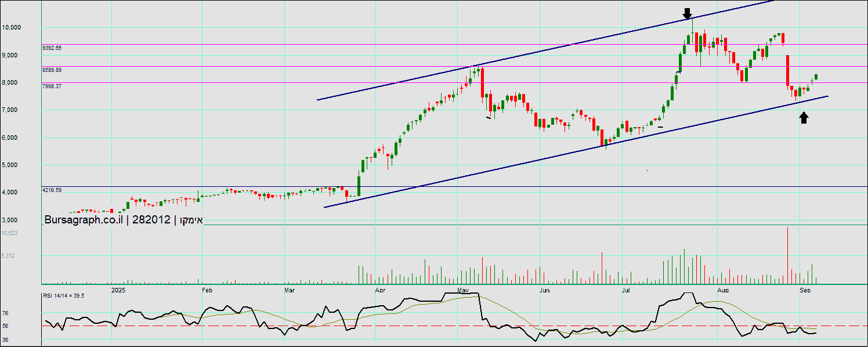Screen dimensions: 868x347
Task: Click the RSI 14/14 = 39.5 indicator label
Action: tap(64, 295)
